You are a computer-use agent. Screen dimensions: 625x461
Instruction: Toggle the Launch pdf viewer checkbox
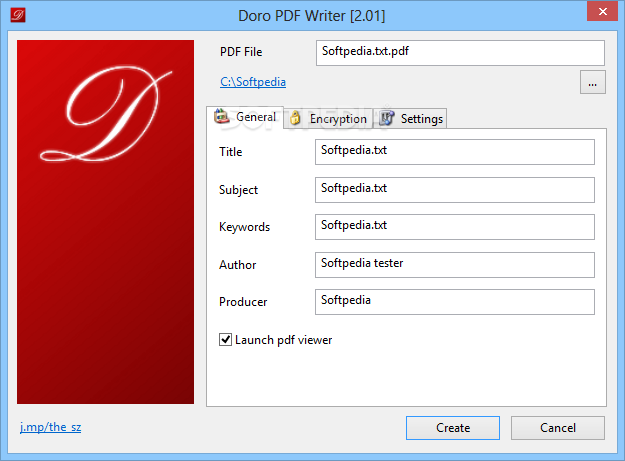(225, 339)
